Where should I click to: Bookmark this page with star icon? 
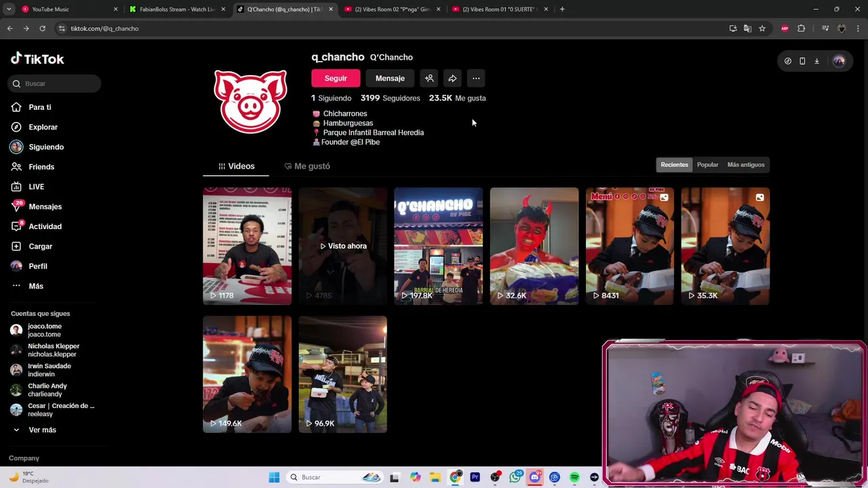coord(762,28)
